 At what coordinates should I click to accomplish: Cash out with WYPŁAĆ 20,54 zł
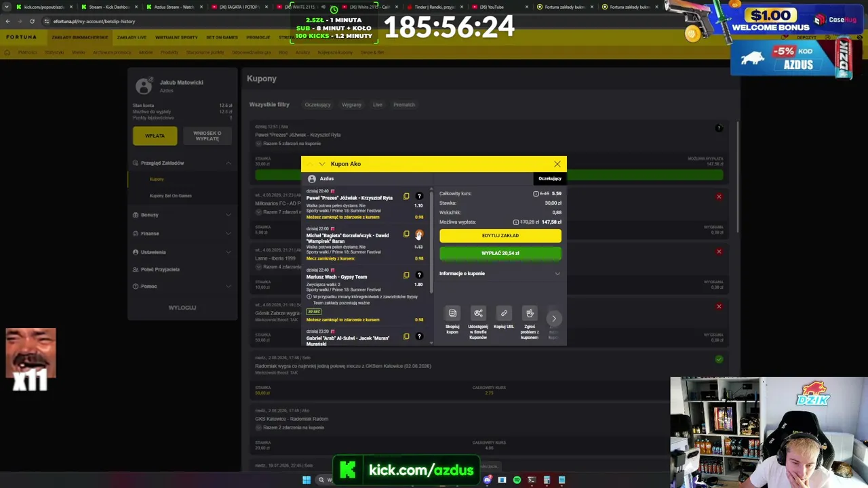pos(500,253)
